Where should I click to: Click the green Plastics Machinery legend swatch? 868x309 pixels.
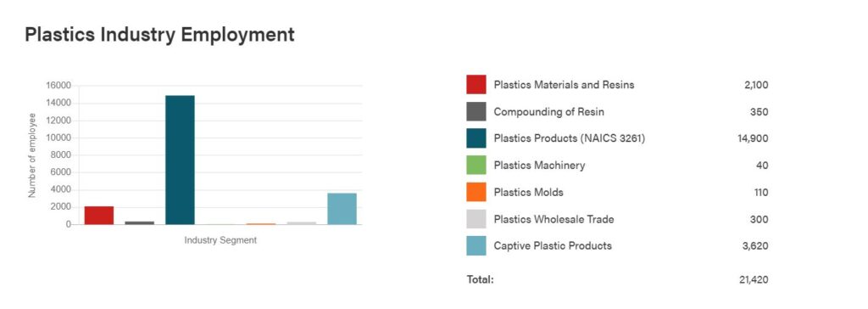(x=476, y=165)
